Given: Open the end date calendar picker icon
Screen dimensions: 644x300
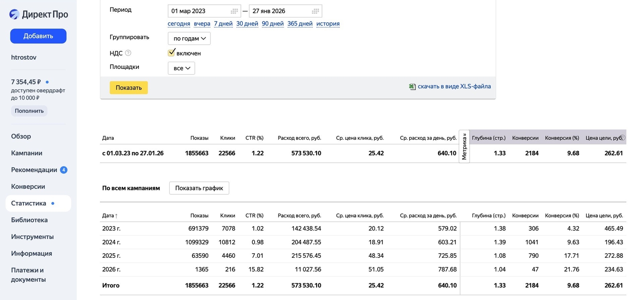Looking at the screenshot, I should point(315,11).
